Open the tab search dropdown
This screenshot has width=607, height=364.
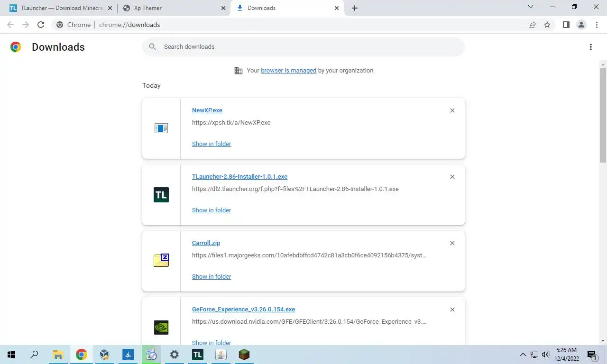click(x=531, y=7)
